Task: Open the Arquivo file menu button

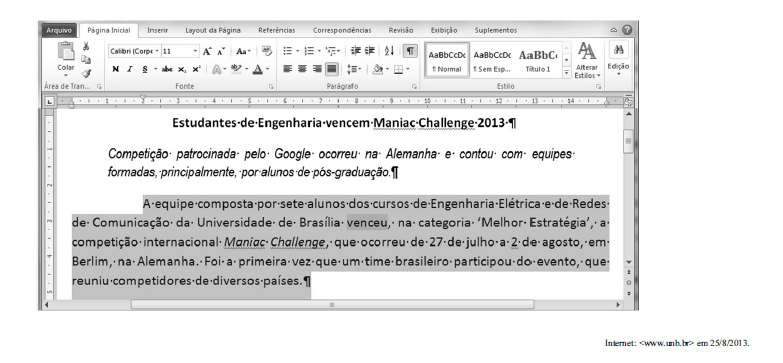Action: (59, 30)
